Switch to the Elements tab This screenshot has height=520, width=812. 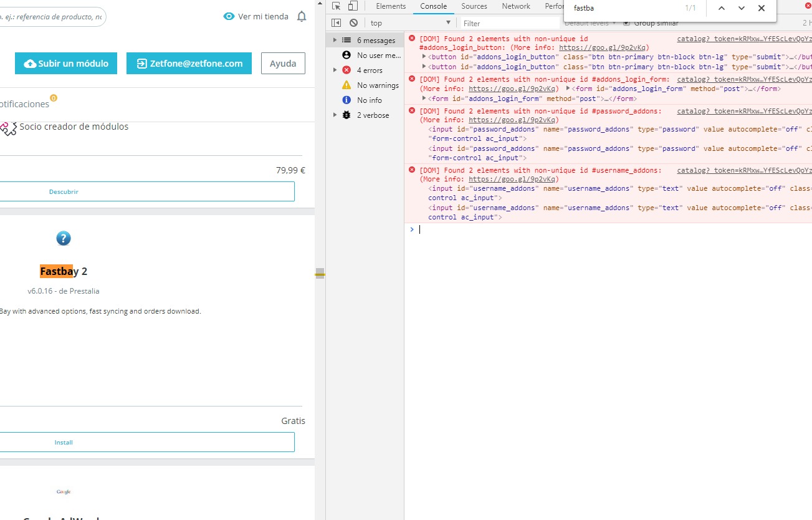(x=391, y=6)
